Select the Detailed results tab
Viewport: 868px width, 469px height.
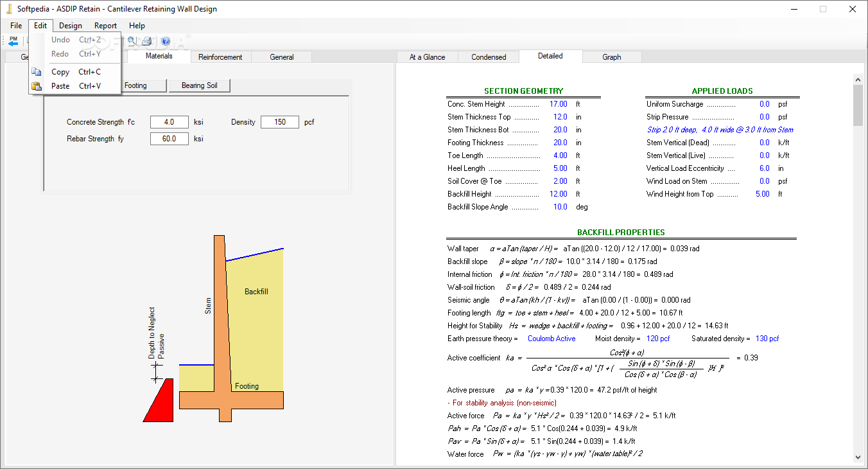pyautogui.click(x=550, y=56)
